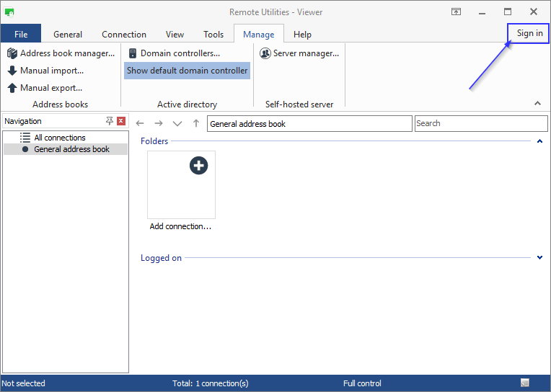Open the history dropdown arrow

coord(177,124)
